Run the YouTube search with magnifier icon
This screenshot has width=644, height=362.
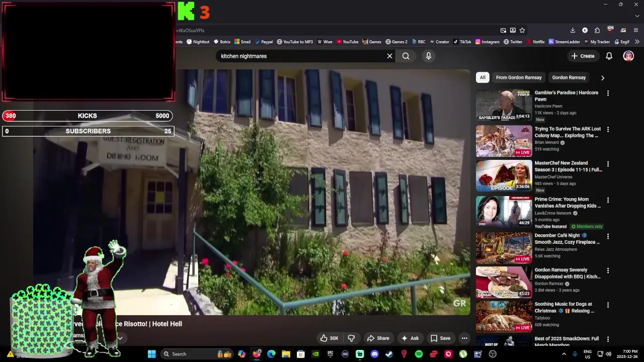click(x=406, y=56)
